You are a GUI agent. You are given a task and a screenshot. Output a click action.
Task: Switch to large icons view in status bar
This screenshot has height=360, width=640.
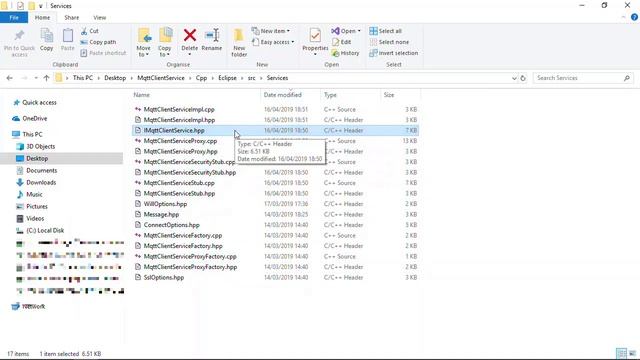[x=632, y=353]
